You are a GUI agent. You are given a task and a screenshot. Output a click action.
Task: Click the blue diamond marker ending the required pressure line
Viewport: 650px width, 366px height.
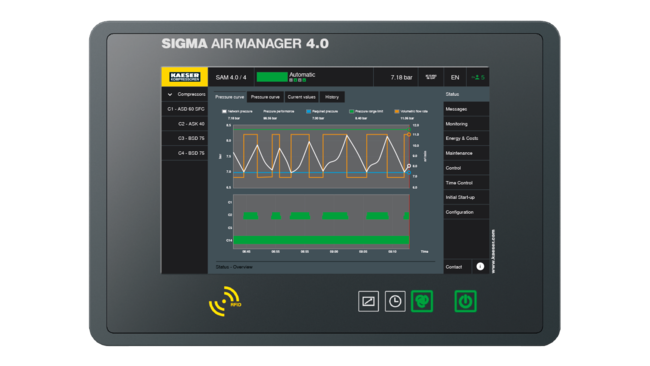point(409,172)
